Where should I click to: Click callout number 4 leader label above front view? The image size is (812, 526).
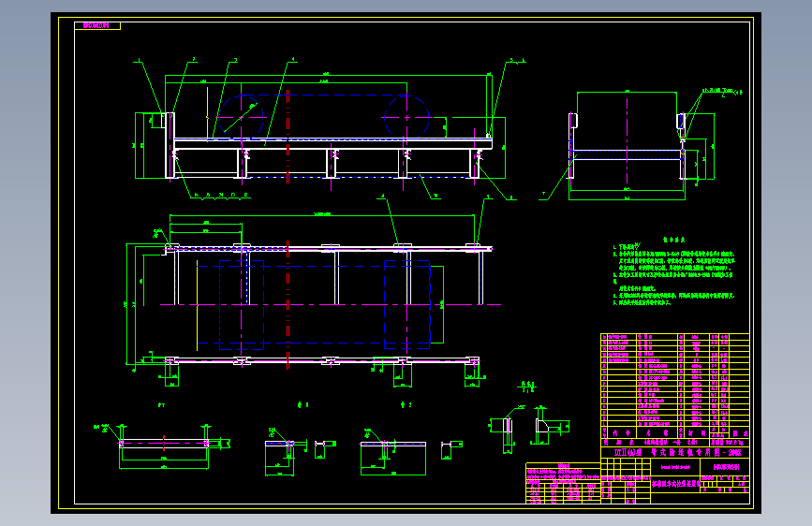coord(293,61)
